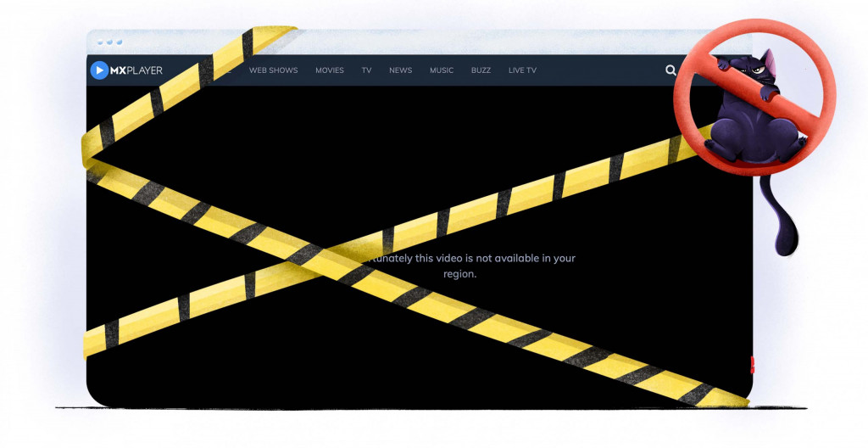Open the MUSIC section
The image size is (868, 448).
442,70
